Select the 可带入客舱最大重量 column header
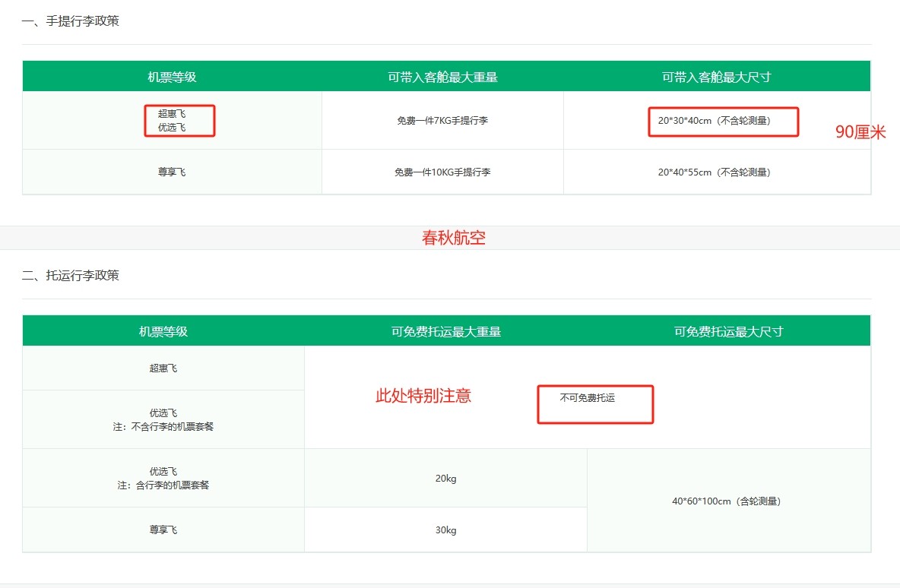Viewport: 900px width, 588px height. [442, 77]
